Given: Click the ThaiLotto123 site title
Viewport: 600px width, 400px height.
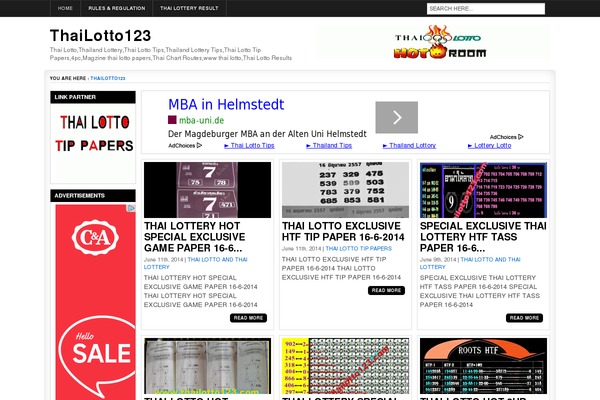Looking at the screenshot, I should click(101, 36).
